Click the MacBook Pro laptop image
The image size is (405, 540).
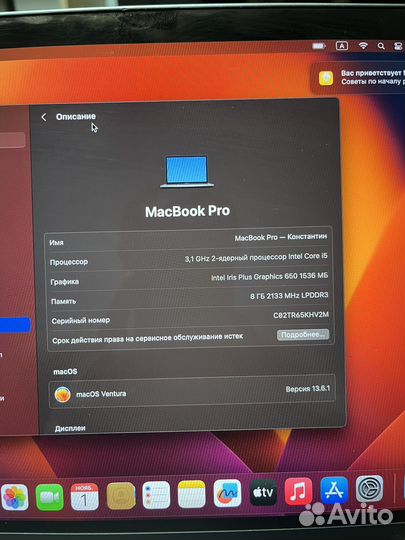point(187,172)
